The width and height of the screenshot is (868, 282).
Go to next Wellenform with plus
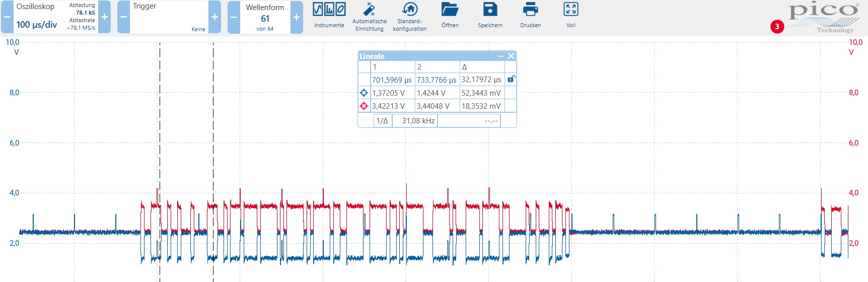pyautogui.click(x=297, y=17)
